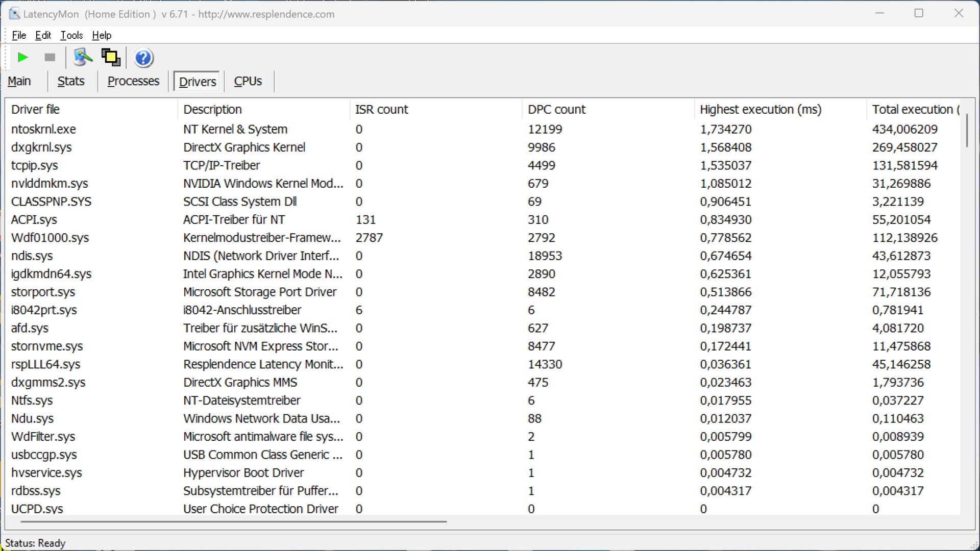This screenshot has width=980, height=551.
Task: Switch to the CPUs tab
Action: point(248,81)
